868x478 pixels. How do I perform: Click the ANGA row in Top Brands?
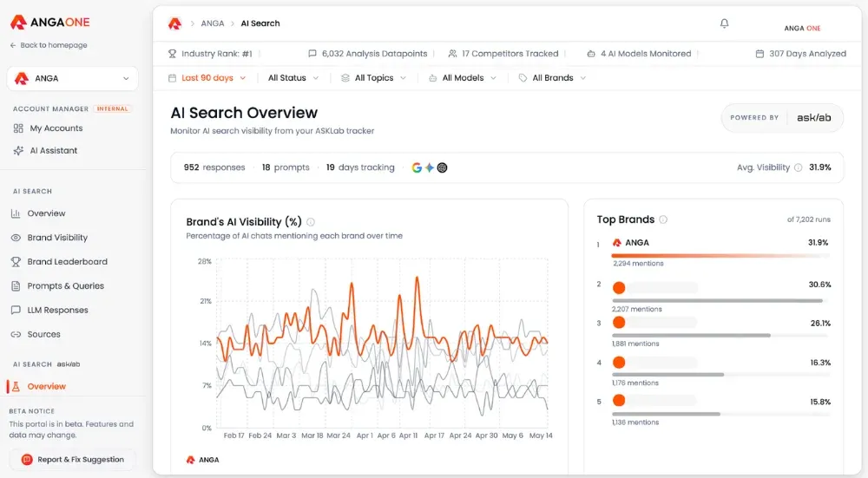(x=713, y=252)
